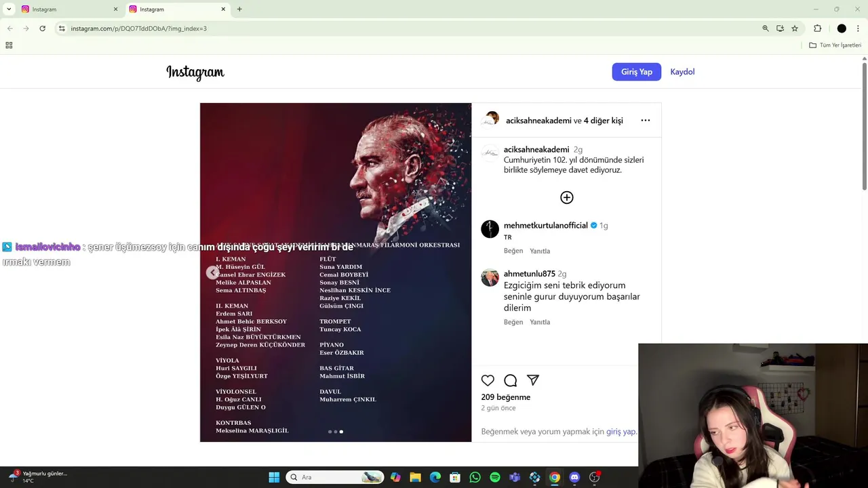Open a new browser tab
Viewport: 868px width, 488px height.
coord(239,9)
